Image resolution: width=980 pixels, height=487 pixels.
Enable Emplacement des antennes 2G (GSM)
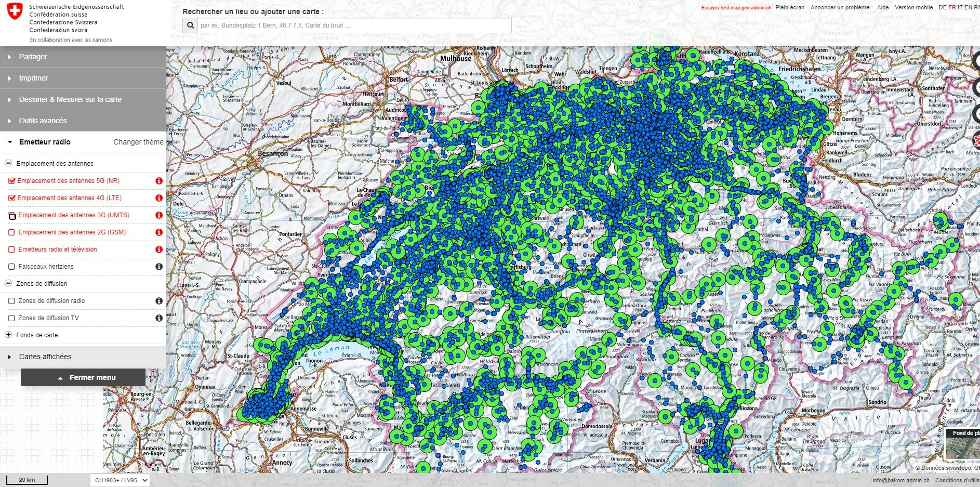point(11,232)
